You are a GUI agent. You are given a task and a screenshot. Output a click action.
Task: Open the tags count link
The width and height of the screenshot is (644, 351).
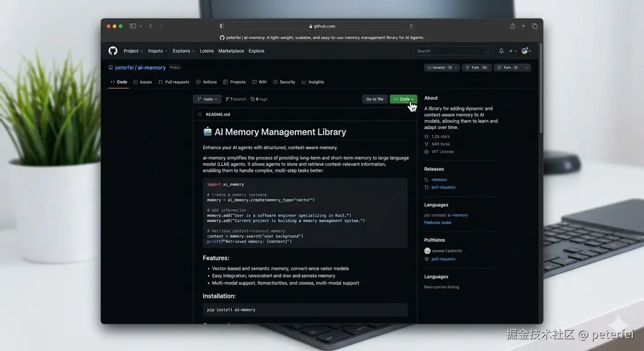click(x=259, y=99)
